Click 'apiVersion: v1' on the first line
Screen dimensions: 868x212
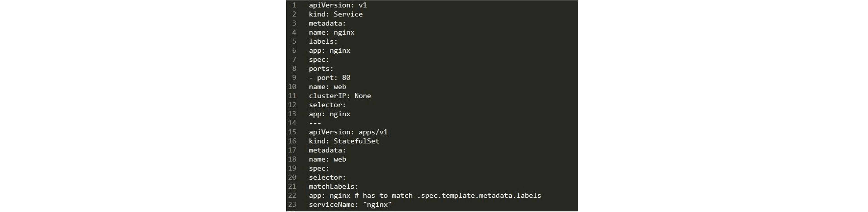tap(338, 5)
